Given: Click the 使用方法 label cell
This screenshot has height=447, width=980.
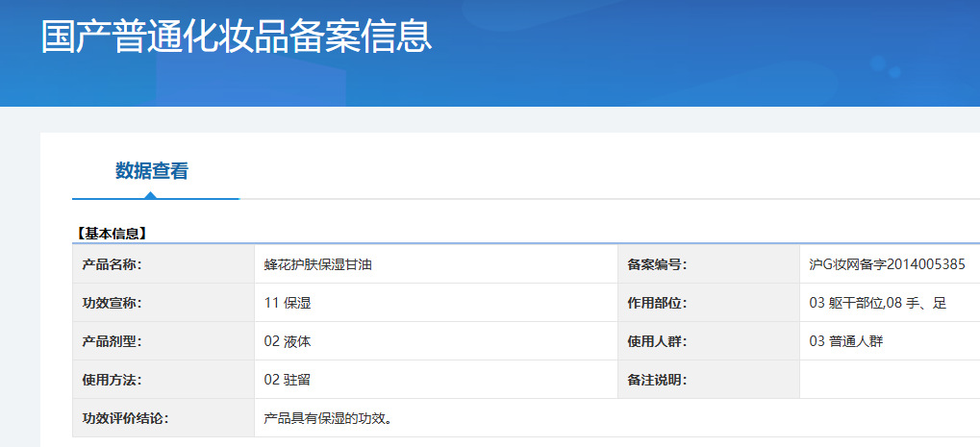Looking at the screenshot, I should [x=163, y=380].
